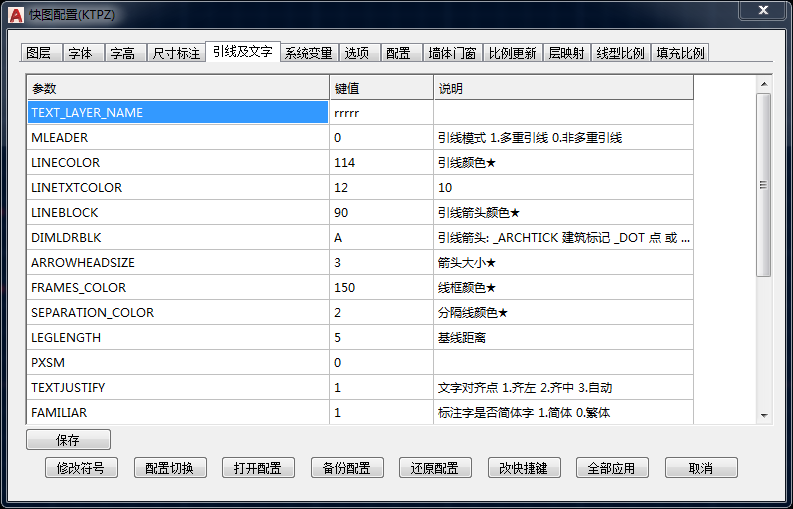Open the 字体 tab
The width and height of the screenshot is (793, 509).
click(80, 53)
